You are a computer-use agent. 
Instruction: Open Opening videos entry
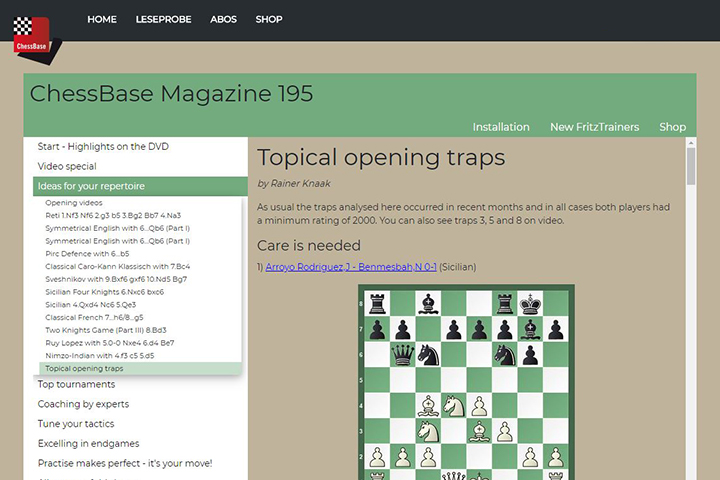pos(74,203)
